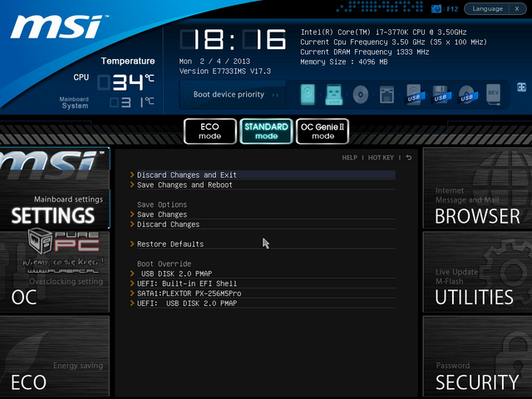This screenshot has height=399, width=532.
Task: Select Restore Defaults
Action: tap(263, 244)
